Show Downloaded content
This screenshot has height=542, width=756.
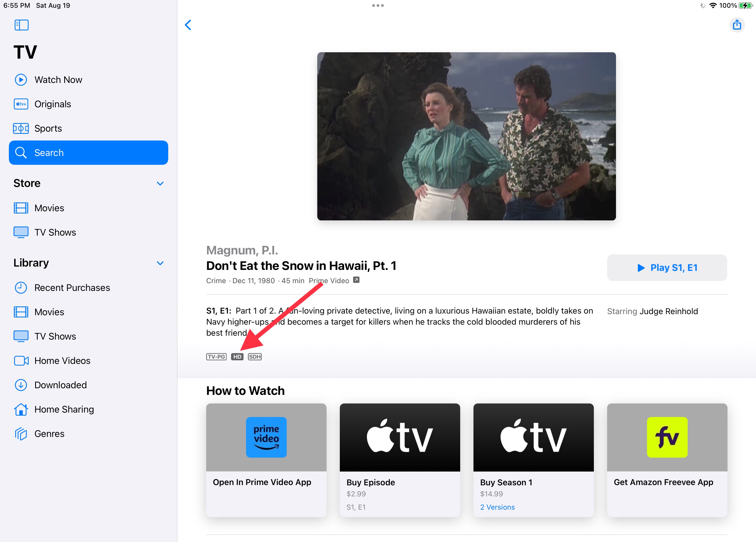(x=60, y=385)
